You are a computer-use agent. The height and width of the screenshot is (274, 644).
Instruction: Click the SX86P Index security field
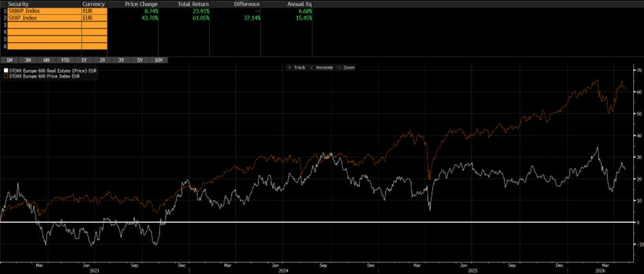[x=42, y=11]
